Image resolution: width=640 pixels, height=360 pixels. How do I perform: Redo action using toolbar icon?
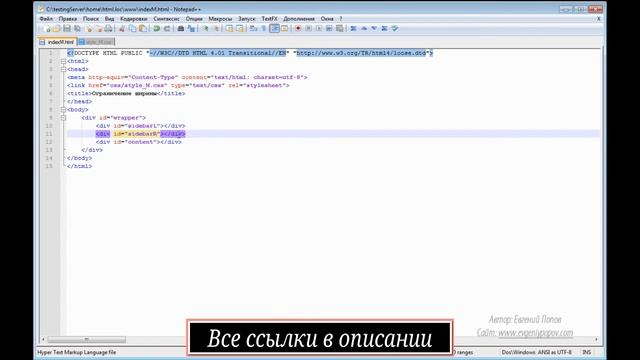(167, 29)
